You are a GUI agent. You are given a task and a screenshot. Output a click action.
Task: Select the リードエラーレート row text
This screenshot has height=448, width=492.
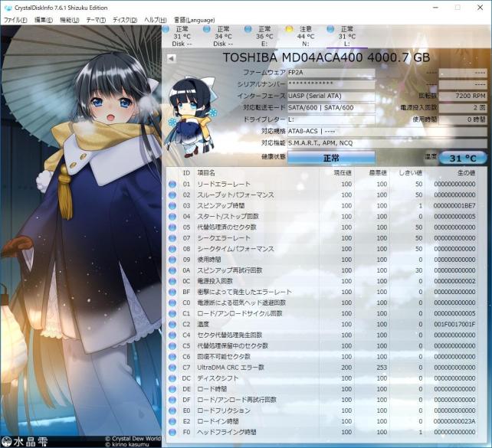click(224, 185)
